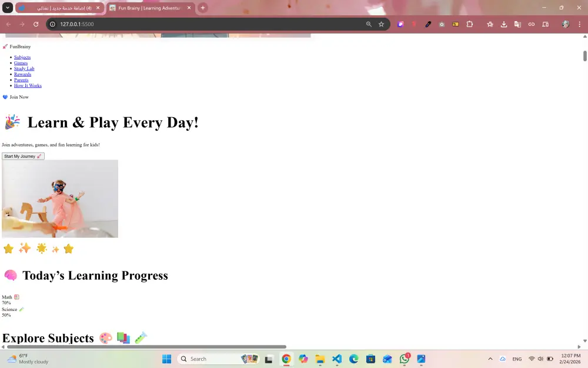Show hidden system tray icons chevron
Screen dimensions: 588x368
coord(490,359)
